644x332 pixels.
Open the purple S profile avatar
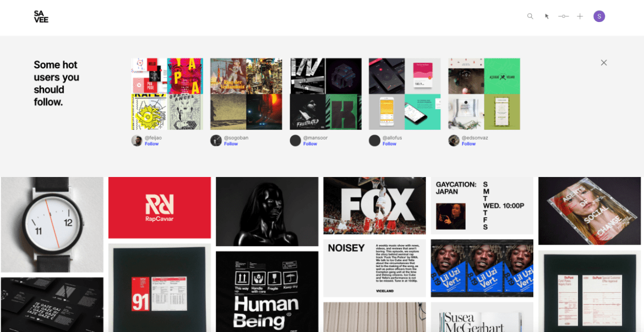tap(599, 16)
